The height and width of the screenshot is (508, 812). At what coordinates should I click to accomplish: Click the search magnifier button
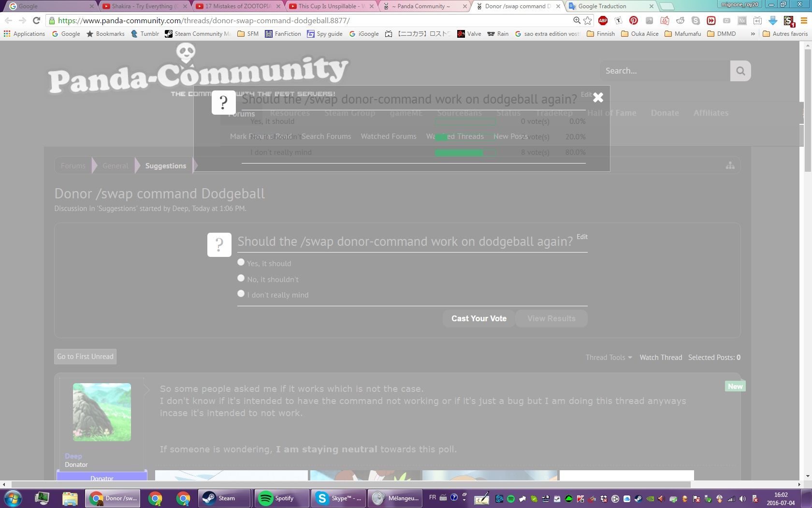(x=740, y=71)
